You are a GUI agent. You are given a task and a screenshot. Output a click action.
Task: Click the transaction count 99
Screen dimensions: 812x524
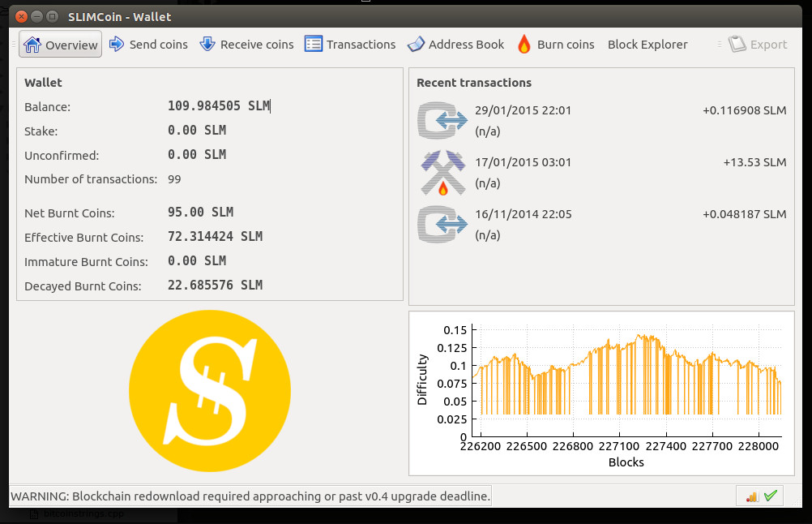click(x=174, y=179)
